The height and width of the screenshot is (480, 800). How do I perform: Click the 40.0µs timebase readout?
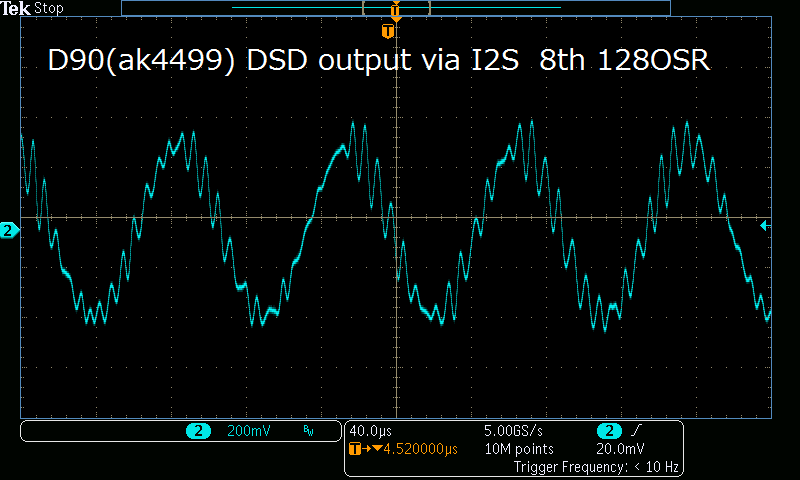click(x=370, y=431)
